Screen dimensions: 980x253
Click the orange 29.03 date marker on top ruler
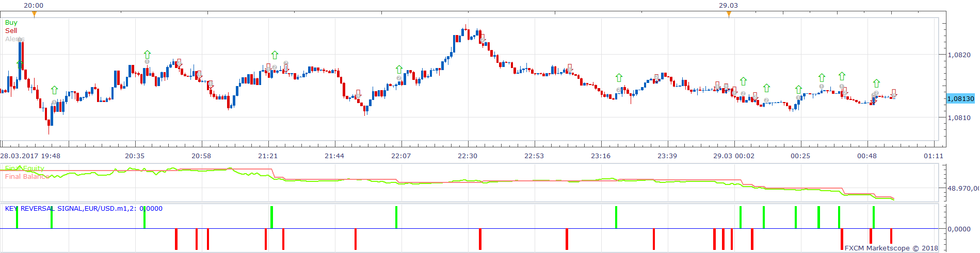tap(729, 14)
